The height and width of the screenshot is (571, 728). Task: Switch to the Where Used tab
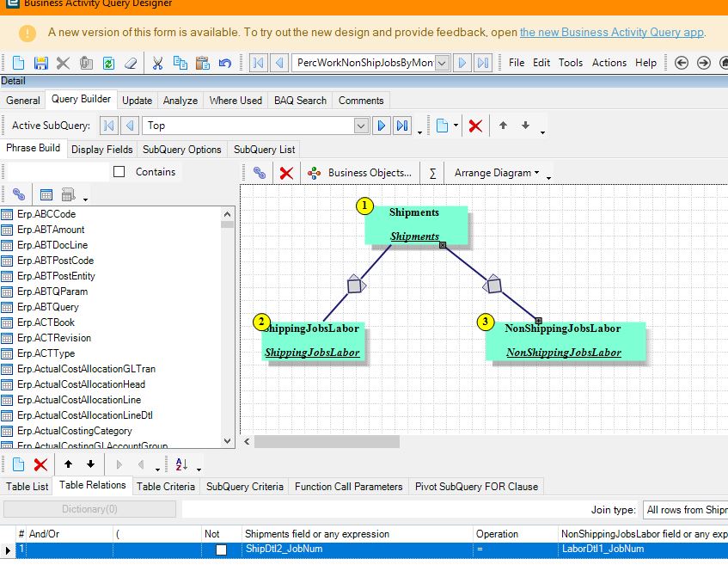pyautogui.click(x=236, y=101)
